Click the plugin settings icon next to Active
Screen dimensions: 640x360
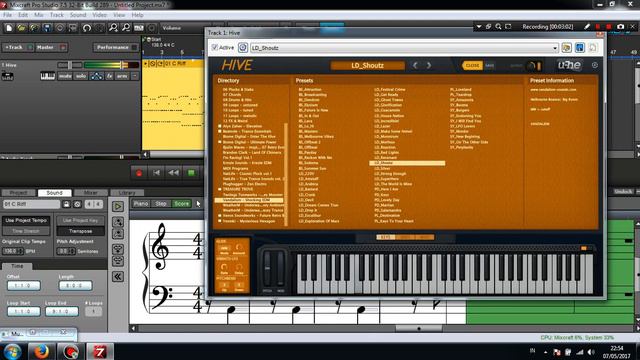(243, 48)
